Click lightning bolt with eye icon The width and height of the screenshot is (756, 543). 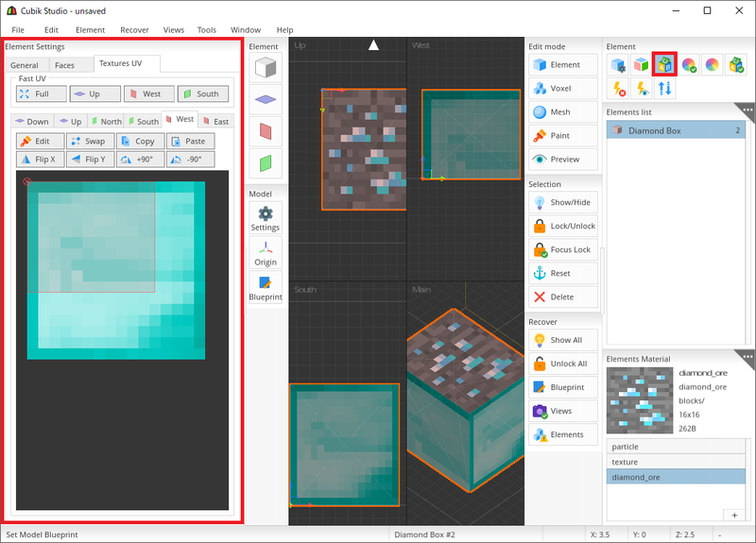(x=642, y=89)
